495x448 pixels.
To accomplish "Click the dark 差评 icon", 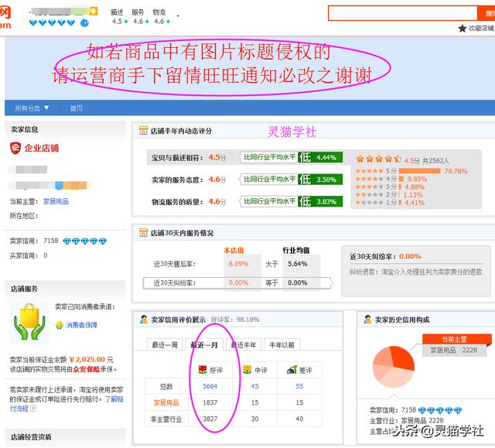I will (292, 369).
